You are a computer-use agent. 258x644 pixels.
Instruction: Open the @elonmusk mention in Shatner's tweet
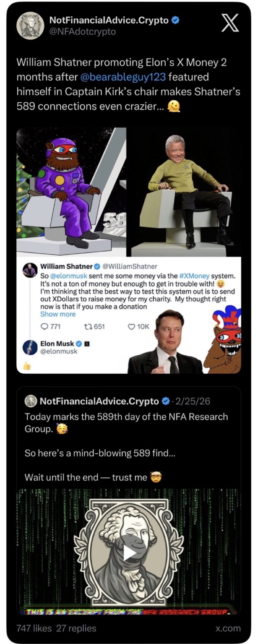click(x=68, y=276)
